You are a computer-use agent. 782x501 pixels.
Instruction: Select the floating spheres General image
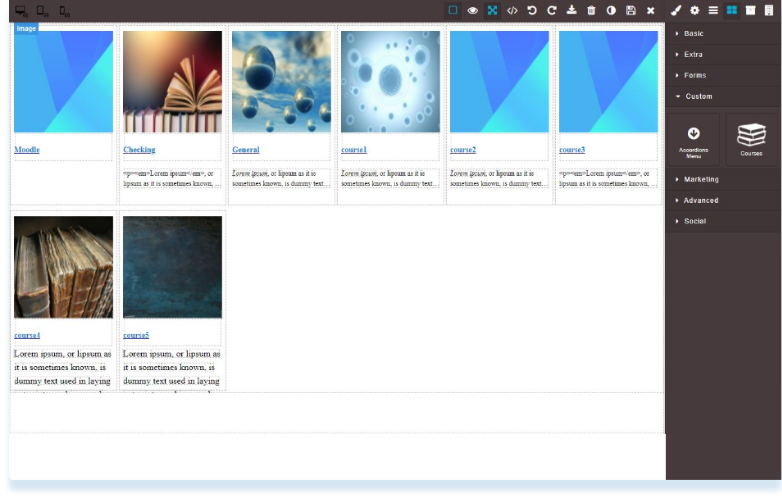click(281, 82)
